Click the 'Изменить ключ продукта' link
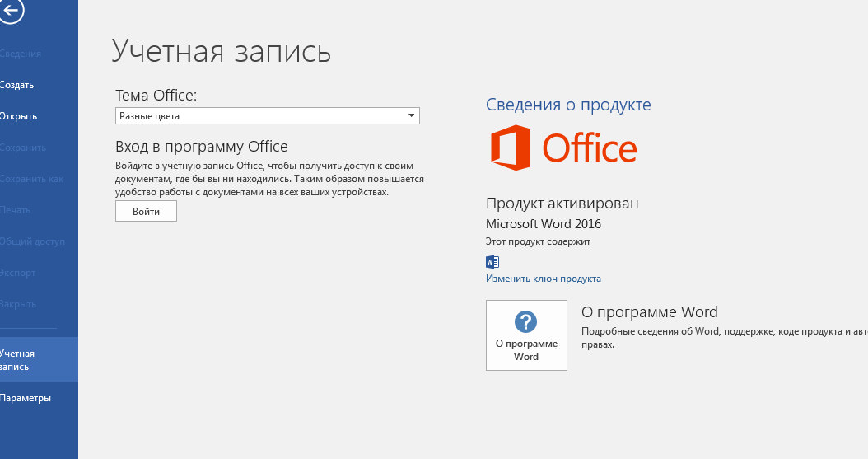This screenshot has height=459, width=868. tap(543, 279)
